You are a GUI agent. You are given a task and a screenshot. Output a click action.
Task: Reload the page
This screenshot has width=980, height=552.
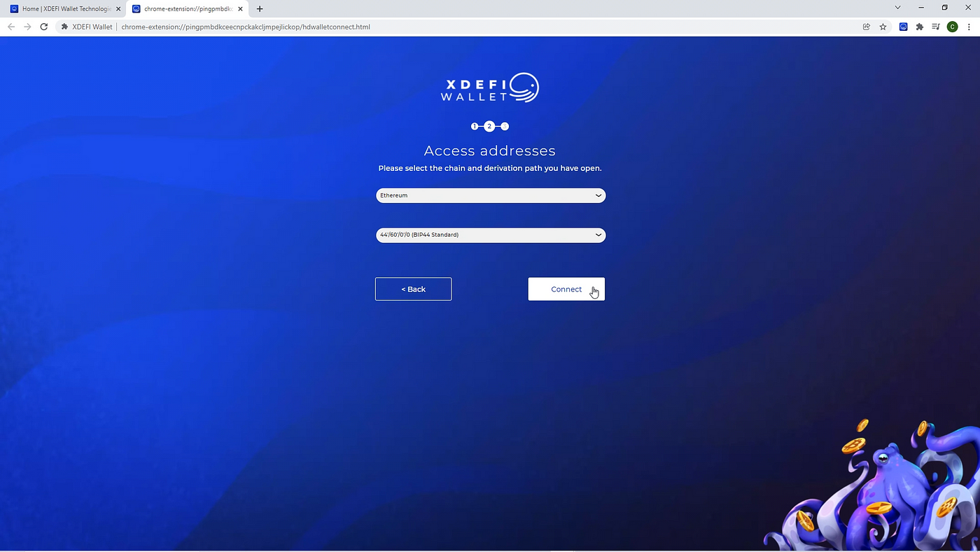43,27
